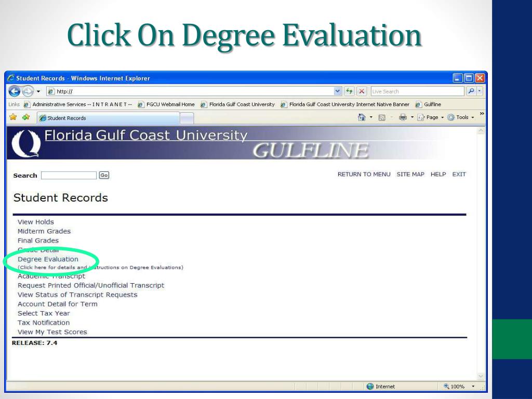Image resolution: width=532 pixels, height=399 pixels.
Task: Open Request Printed Official/Unofficial Transcript link
Action: (x=91, y=285)
